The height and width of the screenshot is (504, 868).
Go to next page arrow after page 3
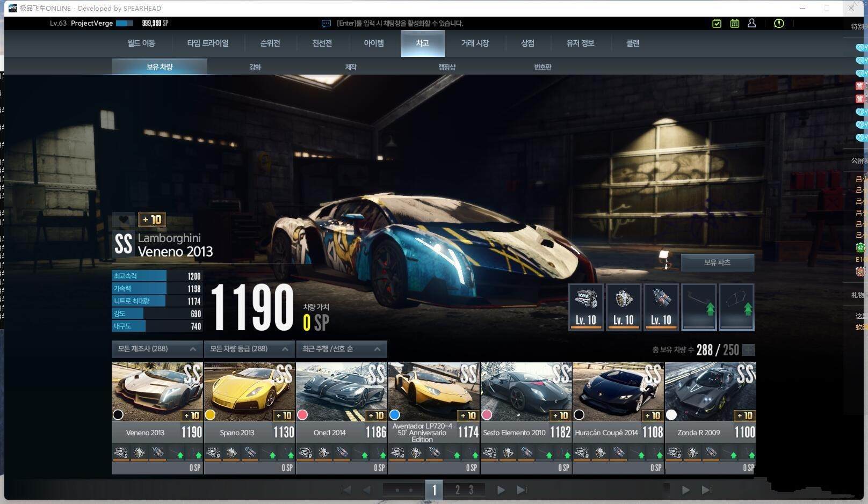501,490
